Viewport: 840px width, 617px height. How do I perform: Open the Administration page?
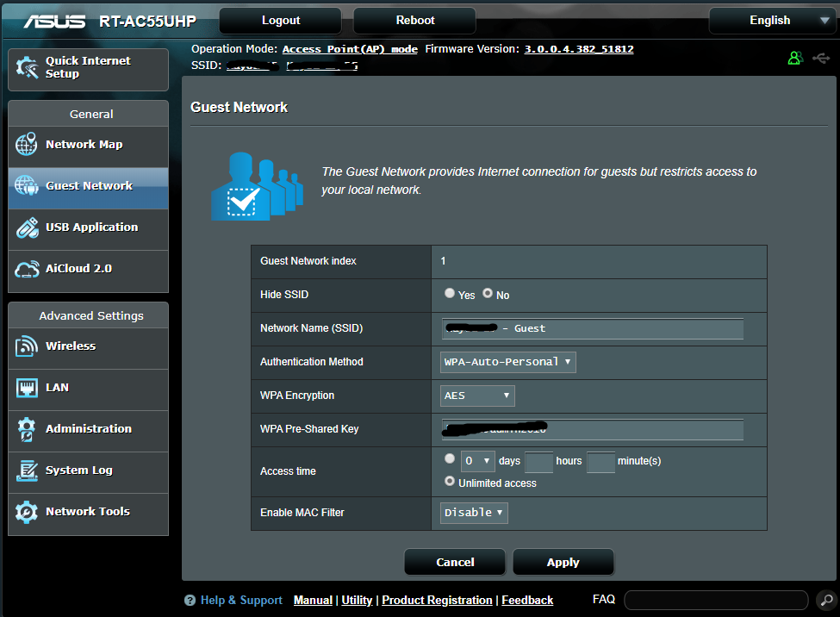pos(89,429)
